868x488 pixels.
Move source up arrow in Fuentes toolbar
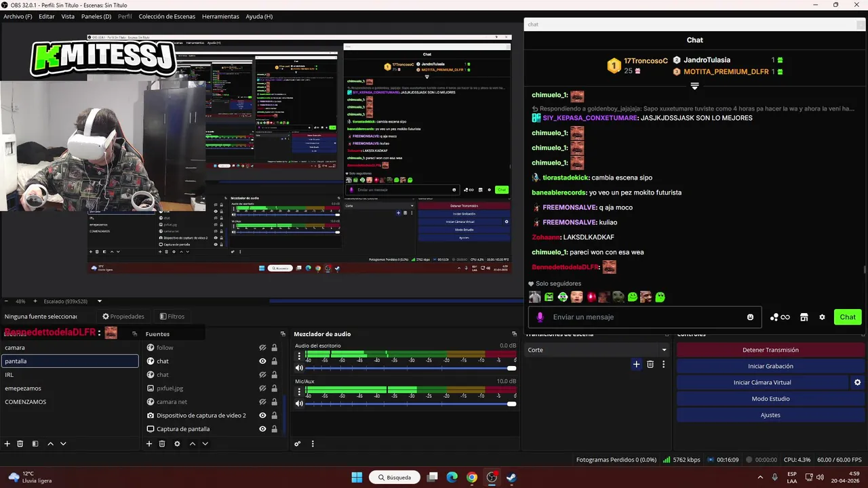click(192, 444)
